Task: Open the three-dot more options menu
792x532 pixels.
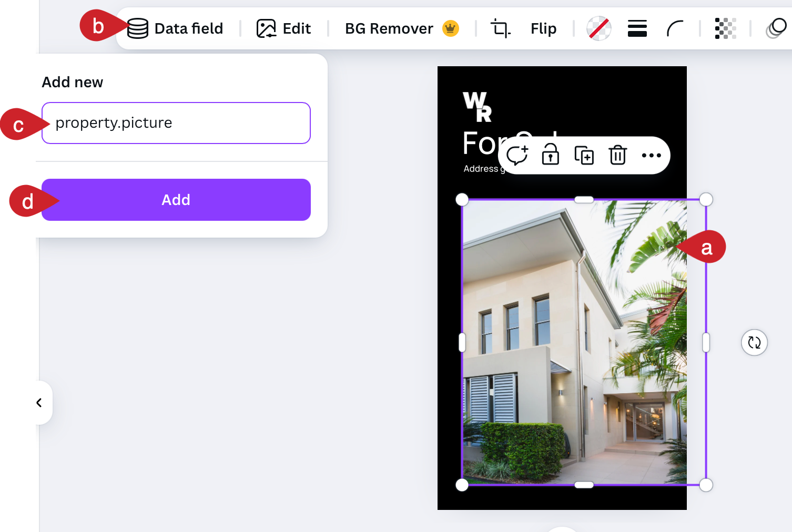Action: [652, 155]
